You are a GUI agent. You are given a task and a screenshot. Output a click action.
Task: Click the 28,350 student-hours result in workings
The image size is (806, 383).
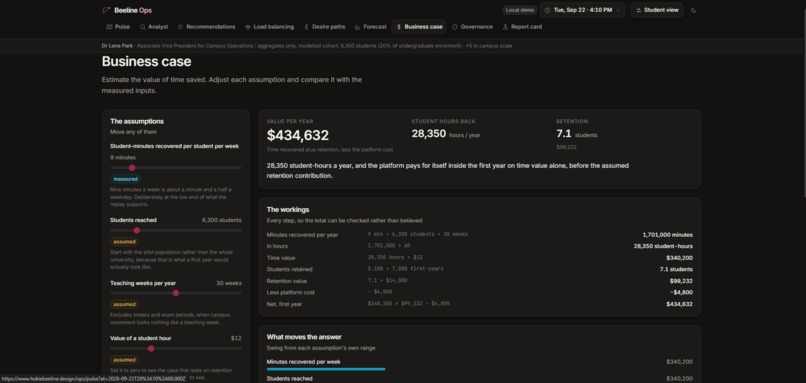point(663,246)
